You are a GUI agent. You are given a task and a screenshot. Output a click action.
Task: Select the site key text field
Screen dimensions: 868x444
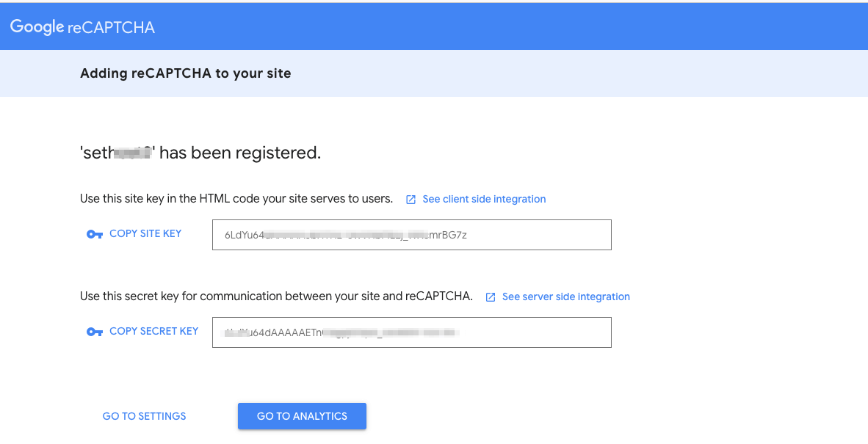tap(411, 234)
